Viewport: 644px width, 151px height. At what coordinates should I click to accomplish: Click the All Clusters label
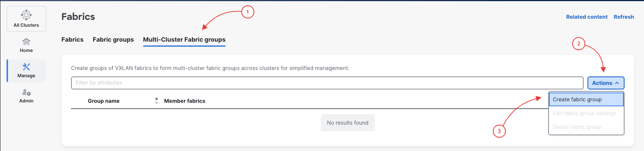click(x=26, y=25)
